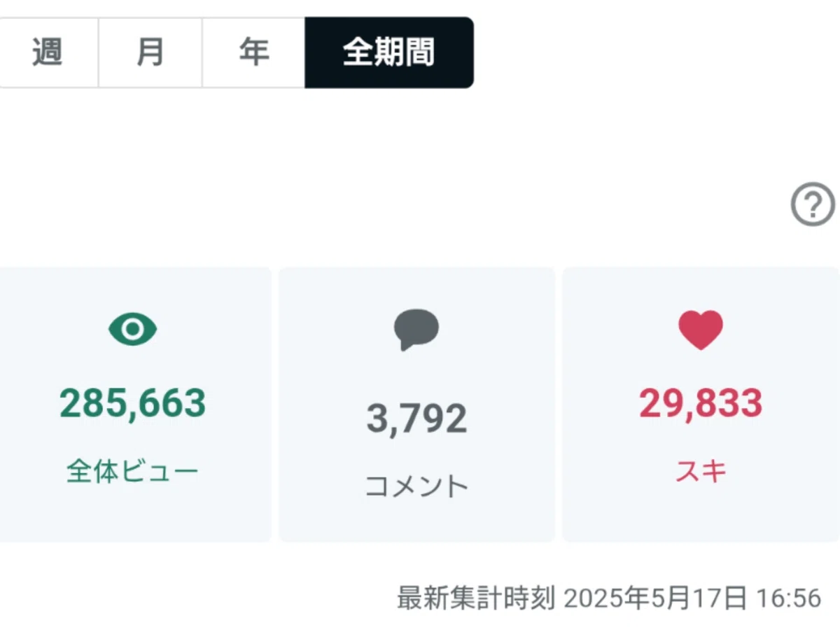Click the green eye views icon
This screenshot has width=840, height=630.
click(x=133, y=329)
